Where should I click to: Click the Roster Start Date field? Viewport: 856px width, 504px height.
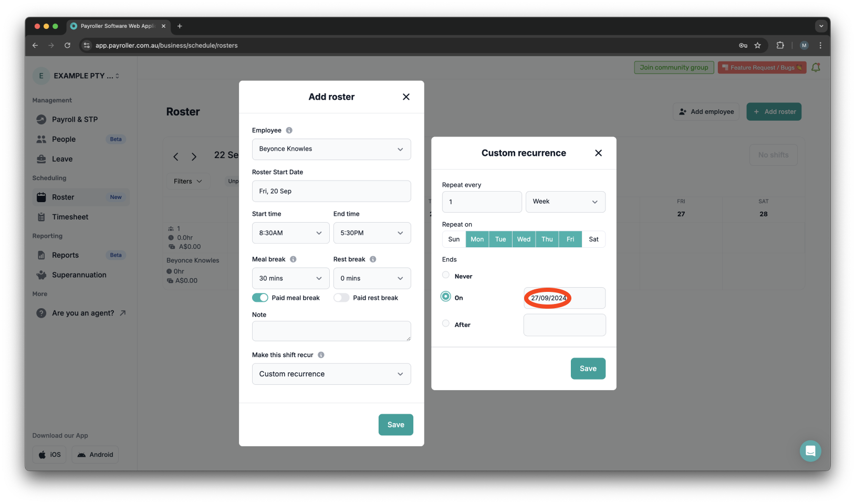pos(331,191)
